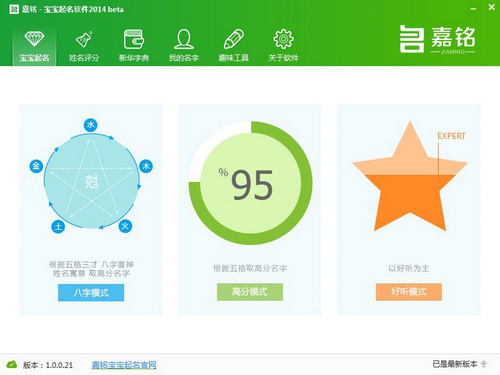
Task: Click the 金 element circle
Action: pos(36,166)
